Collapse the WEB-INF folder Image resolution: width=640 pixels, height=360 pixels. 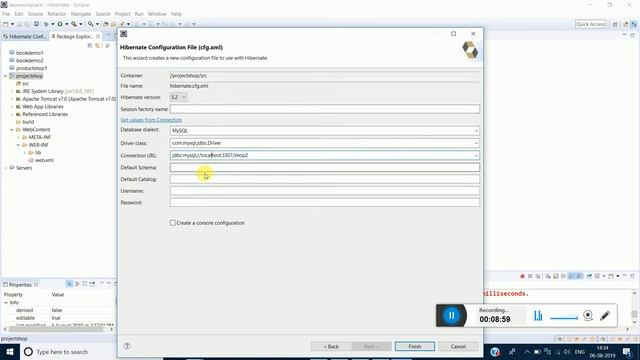18,145
